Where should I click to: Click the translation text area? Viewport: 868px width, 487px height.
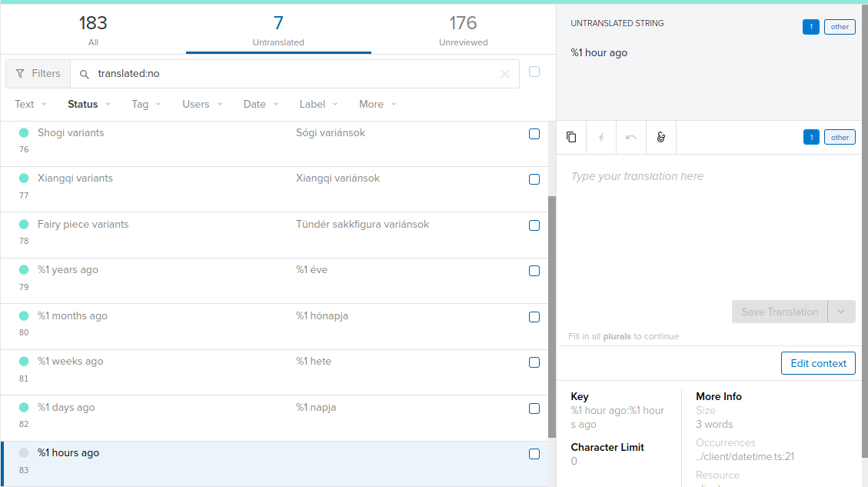(710, 227)
